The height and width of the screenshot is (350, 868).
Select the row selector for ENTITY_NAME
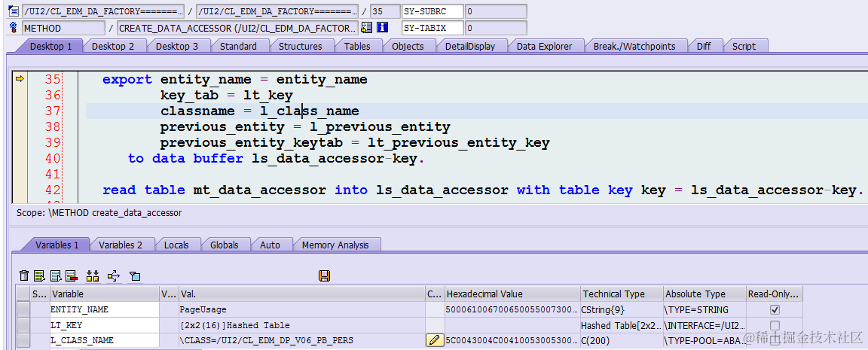point(23,309)
